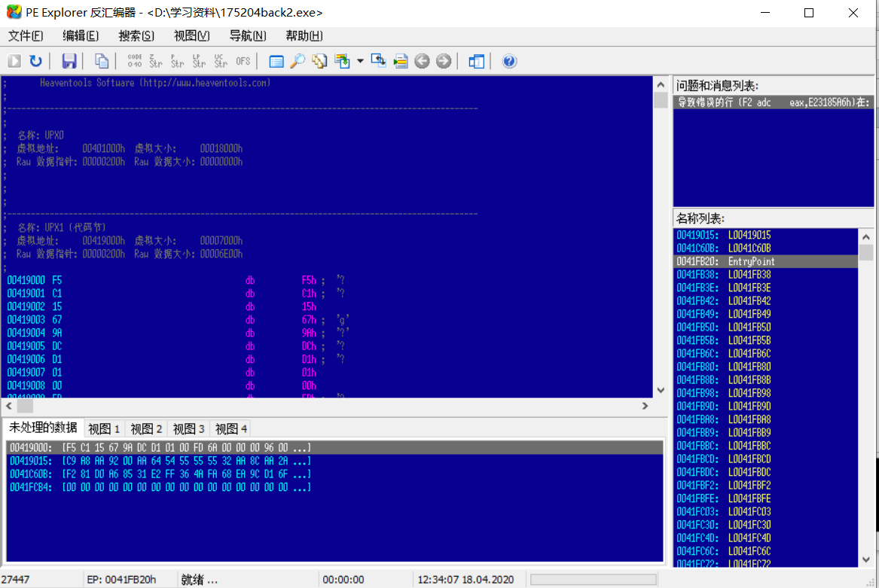Click the LP Str toolbar icon
This screenshot has width=879, height=588.
click(199, 61)
